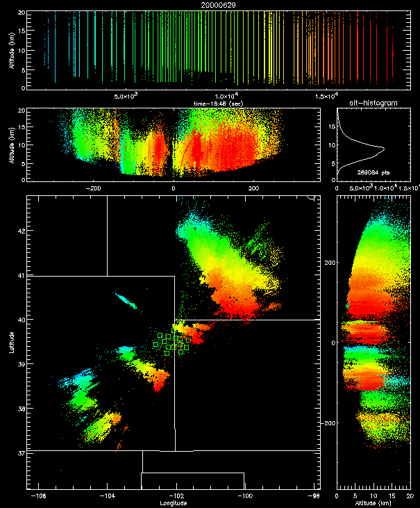The image size is (420, 508).
Task: Click the 42 latitude tick label
Action: click(21, 231)
